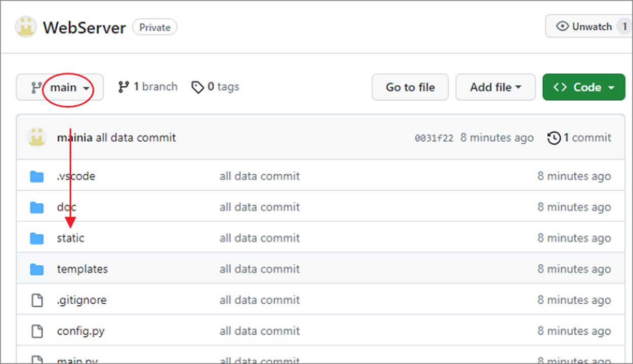This screenshot has width=633, height=364.
Task: Click the Go to file button
Action: [x=410, y=87]
